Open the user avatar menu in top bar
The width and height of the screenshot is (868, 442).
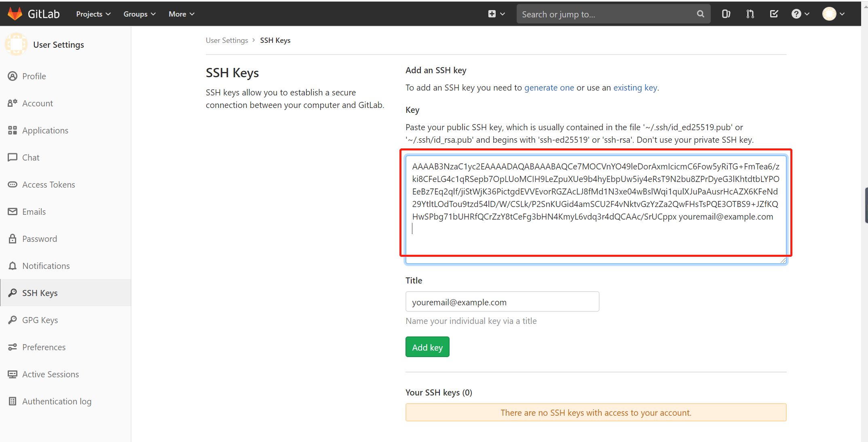point(834,14)
